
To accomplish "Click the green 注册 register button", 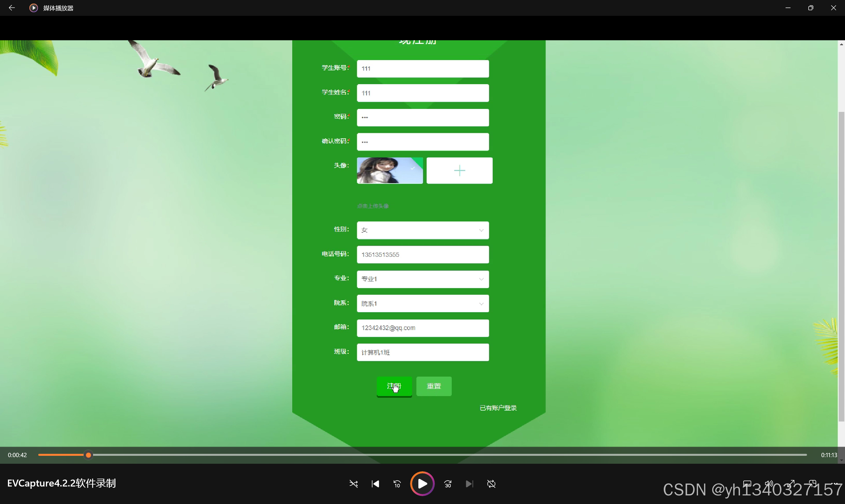I will pyautogui.click(x=394, y=386).
